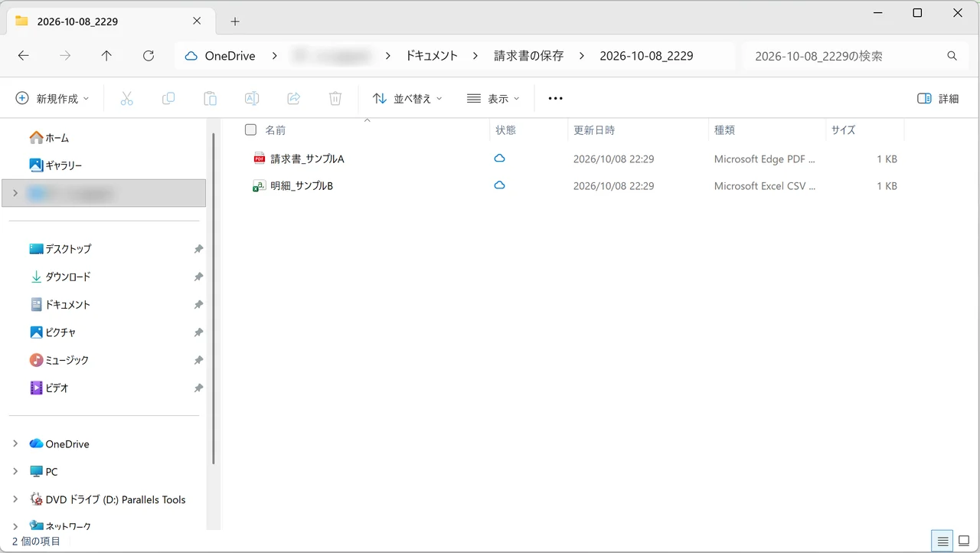Click 請求書の保存 in the address breadcrumb
The height and width of the screenshot is (553, 980).
(529, 56)
